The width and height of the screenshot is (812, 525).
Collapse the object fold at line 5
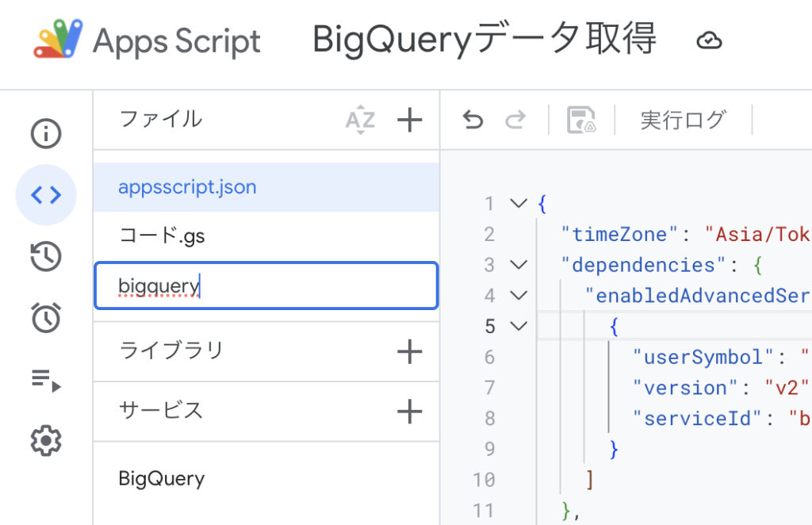coord(519,326)
